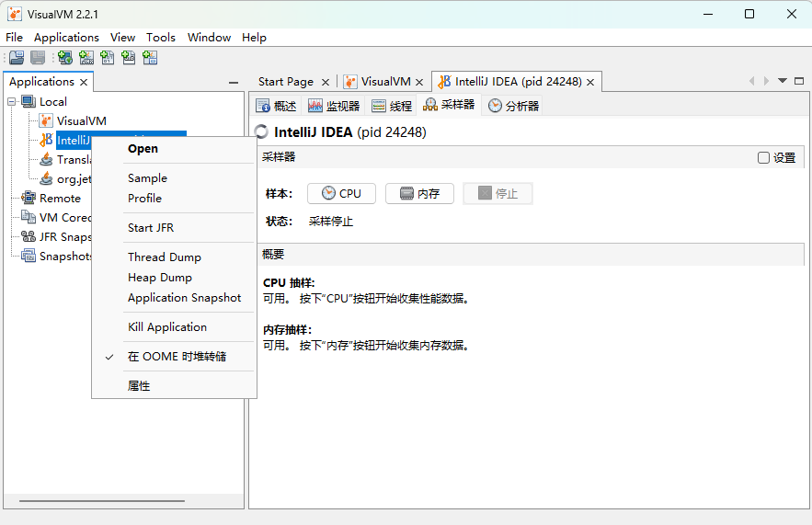812x525 pixels.
Task: Click the VM Coredumps icon in tree
Action: (29, 217)
